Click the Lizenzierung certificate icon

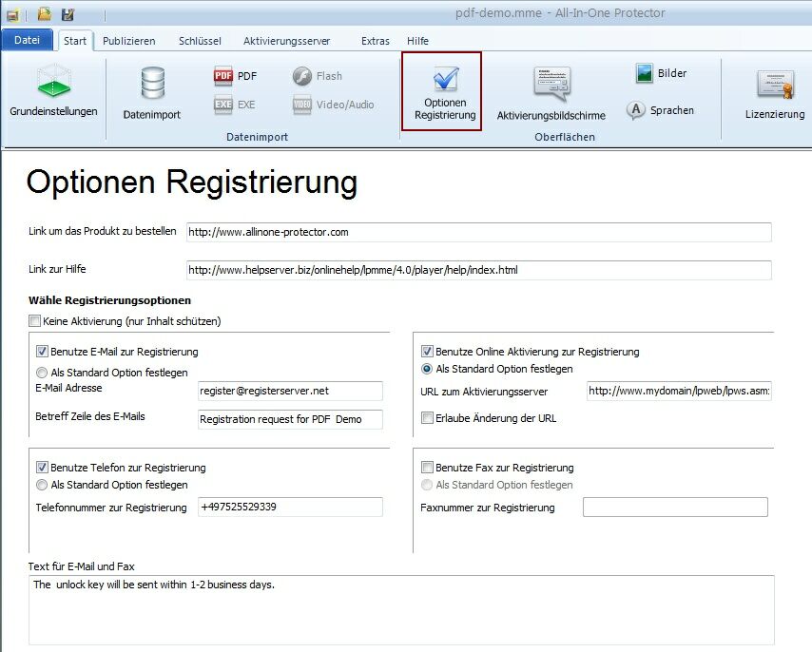coord(774,85)
